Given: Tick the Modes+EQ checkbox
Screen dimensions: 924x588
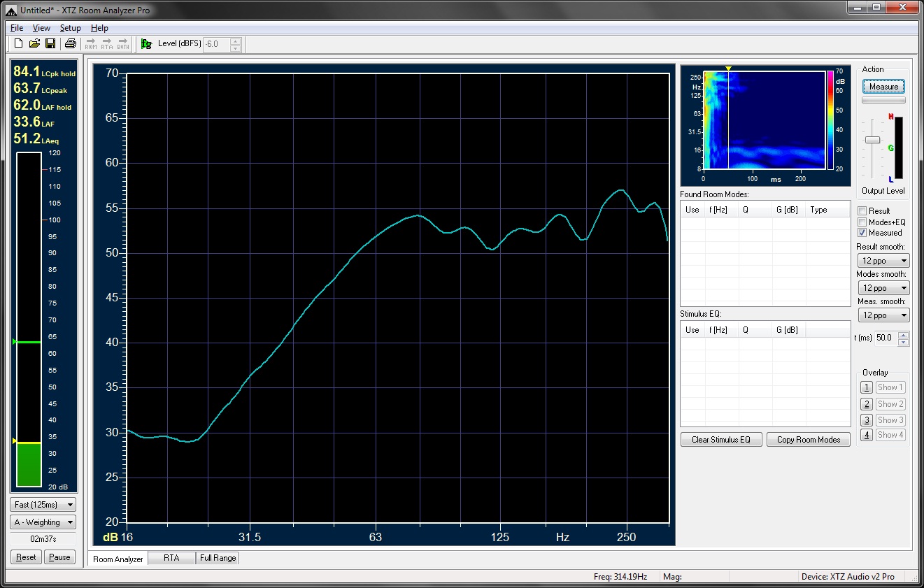Looking at the screenshot, I should (x=862, y=222).
